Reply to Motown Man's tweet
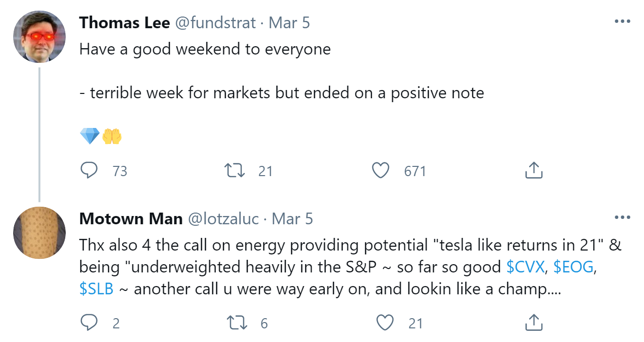The image size is (644, 342). [x=89, y=323]
